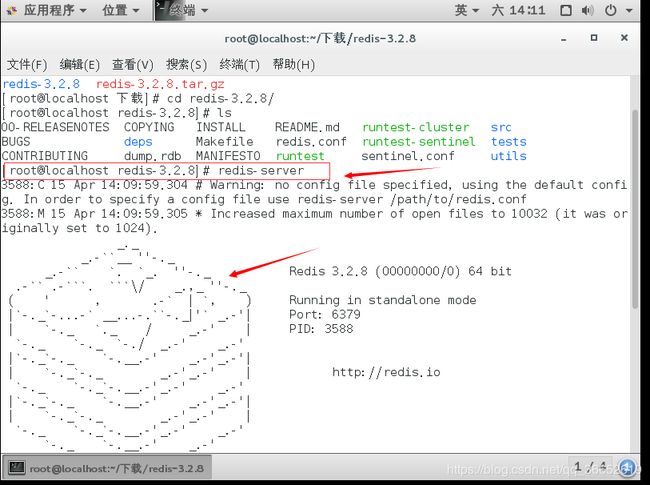Click the root@localhost taskbar window button
The width and height of the screenshot is (650, 485).
[x=107, y=468]
